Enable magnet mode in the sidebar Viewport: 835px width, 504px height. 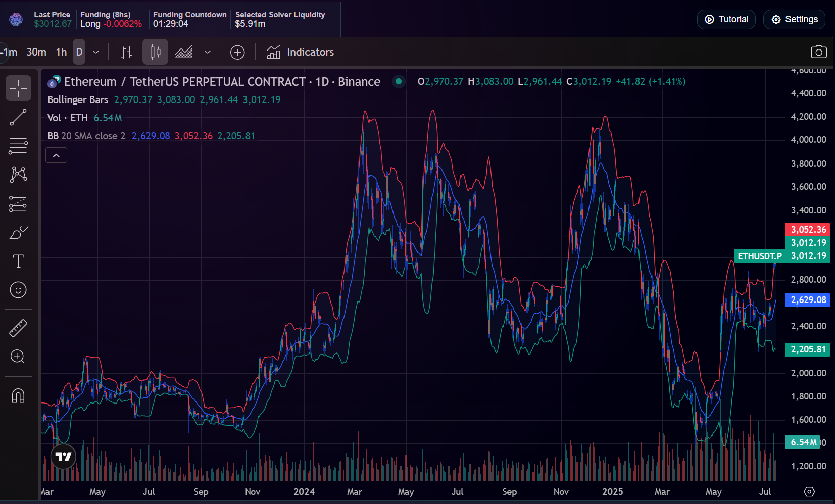coord(18,396)
